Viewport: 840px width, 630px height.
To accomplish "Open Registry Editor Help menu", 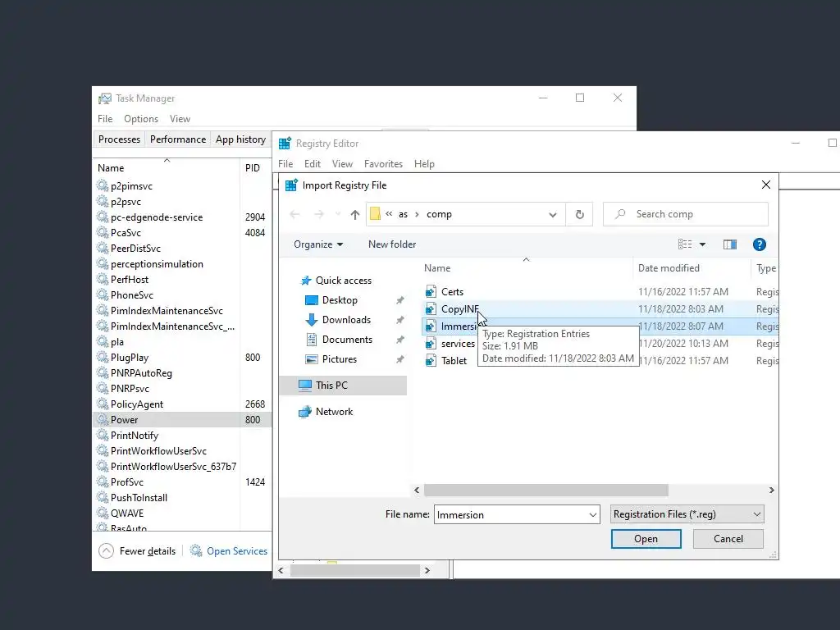I will 424,164.
